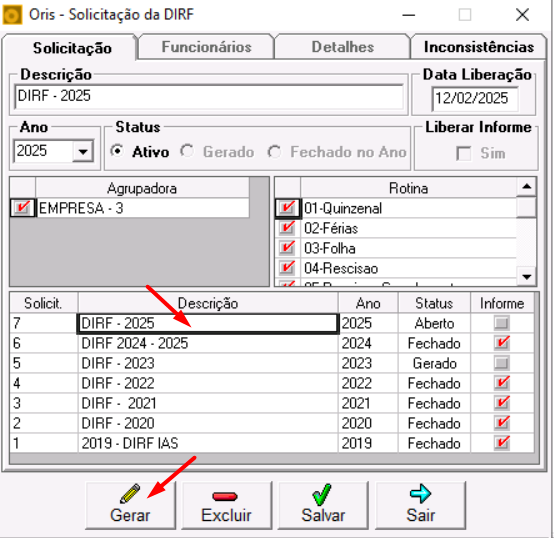Screen dimensions: 554x538
Task: Open the Ano dropdown arrow
Action: pos(83,151)
